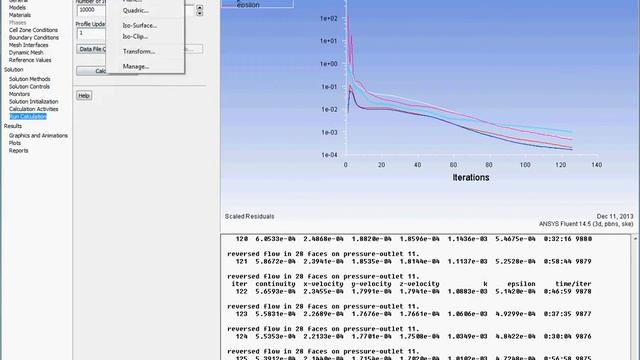Viewport: 640px width, 360px height.
Task: Click the ANSYS Fluent 14.5 version text
Action: coord(586,224)
